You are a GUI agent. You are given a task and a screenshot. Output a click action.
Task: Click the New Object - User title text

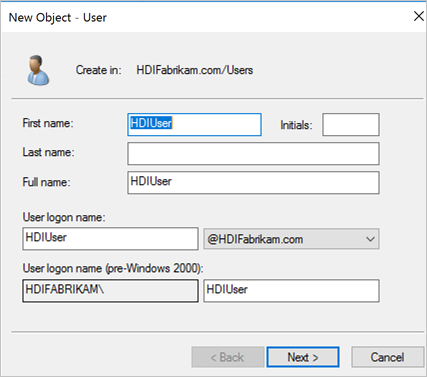coord(58,17)
